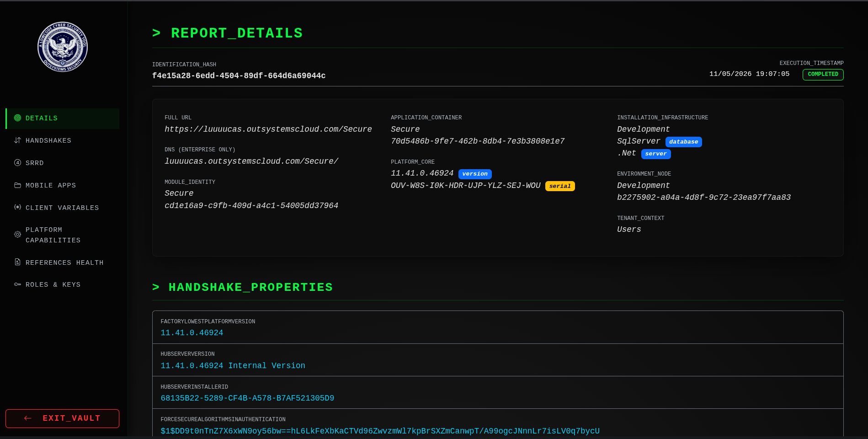Click Secure under MODULE_IDENTITY
Image resolution: width=868 pixels, height=439 pixels.
(179, 193)
